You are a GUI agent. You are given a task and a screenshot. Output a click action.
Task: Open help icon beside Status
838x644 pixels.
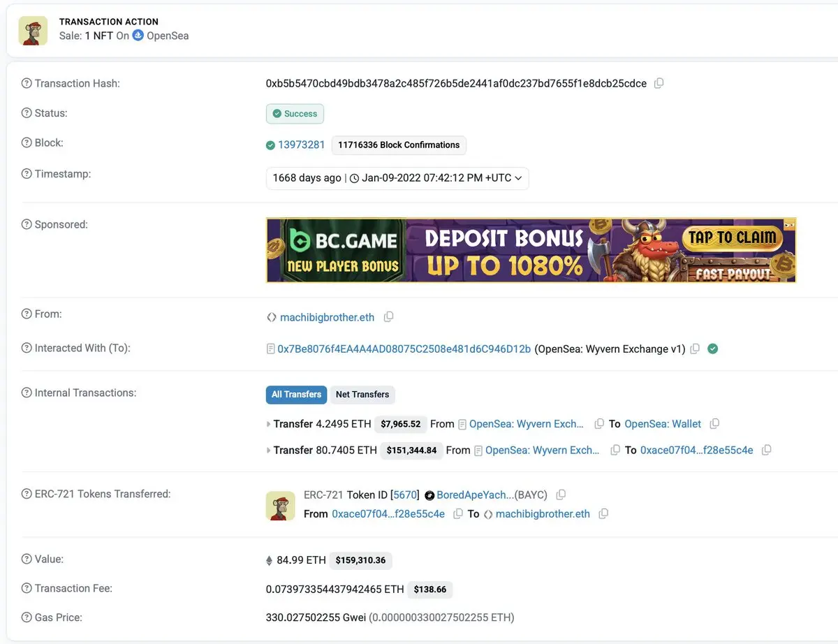pos(27,113)
